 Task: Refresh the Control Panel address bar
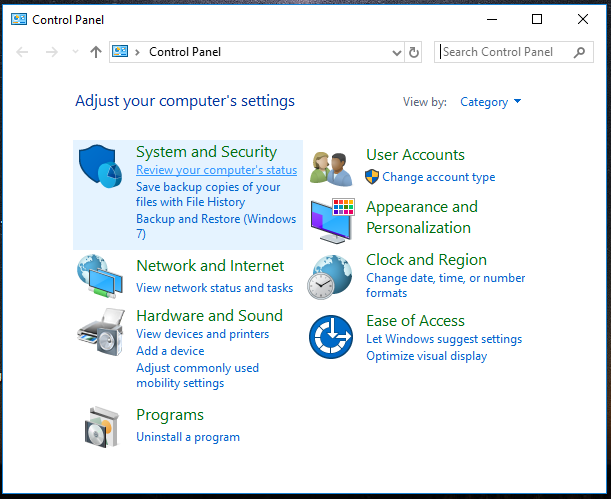(413, 52)
